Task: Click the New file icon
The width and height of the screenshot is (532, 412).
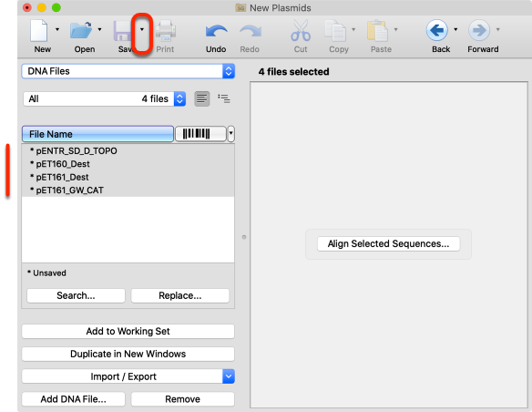Action: point(38,30)
